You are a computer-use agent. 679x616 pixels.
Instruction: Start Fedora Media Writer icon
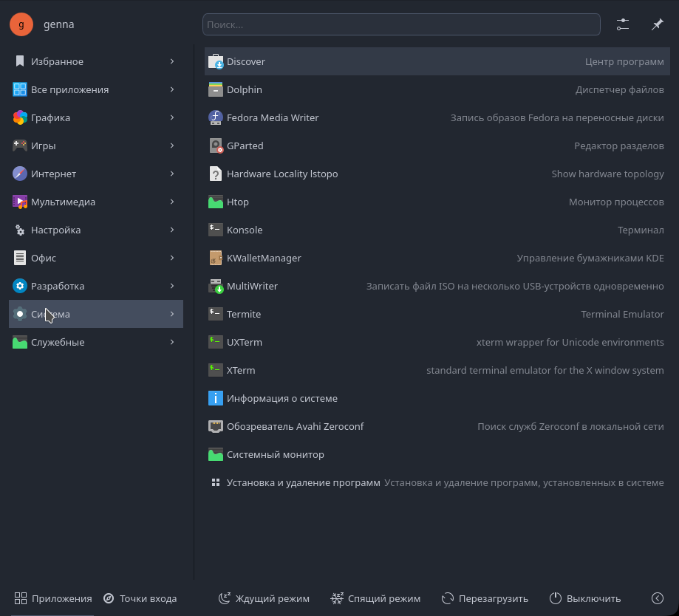click(x=215, y=117)
